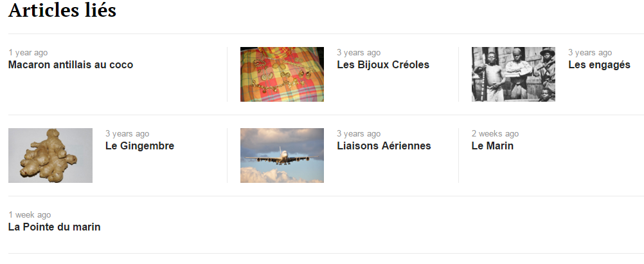Click the Articles liés heading

pyautogui.click(x=62, y=10)
